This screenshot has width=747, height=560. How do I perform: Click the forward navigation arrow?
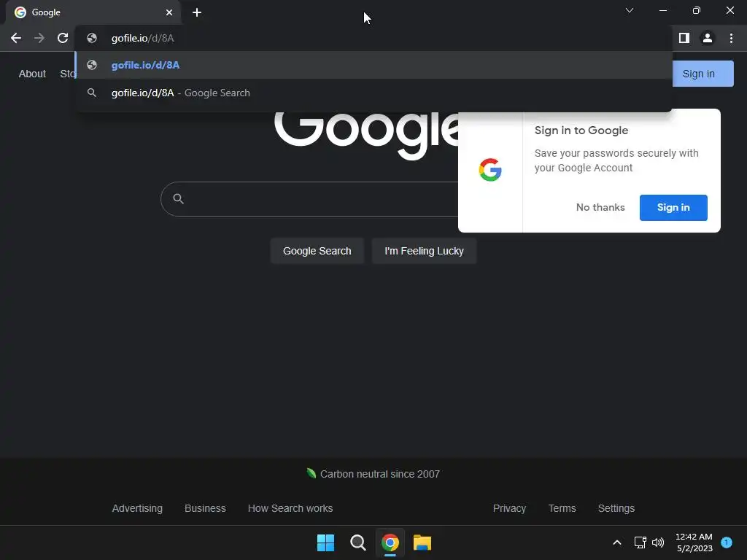click(39, 38)
